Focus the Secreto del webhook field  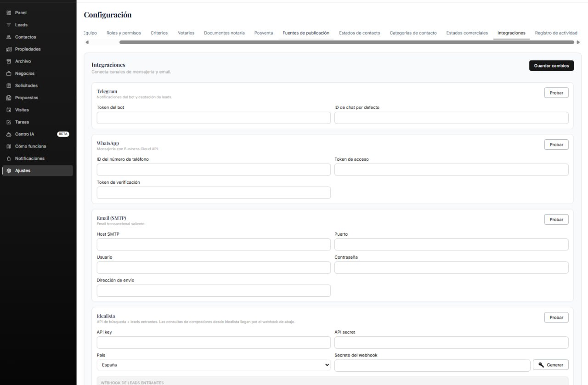[x=432, y=365]
